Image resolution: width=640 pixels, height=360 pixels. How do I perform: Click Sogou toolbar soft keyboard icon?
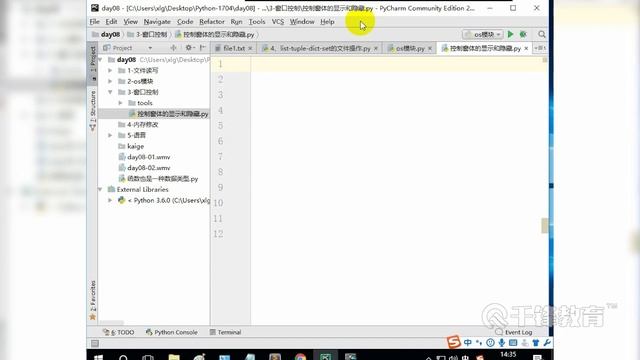pyautogui.click(x=513, y=343)
